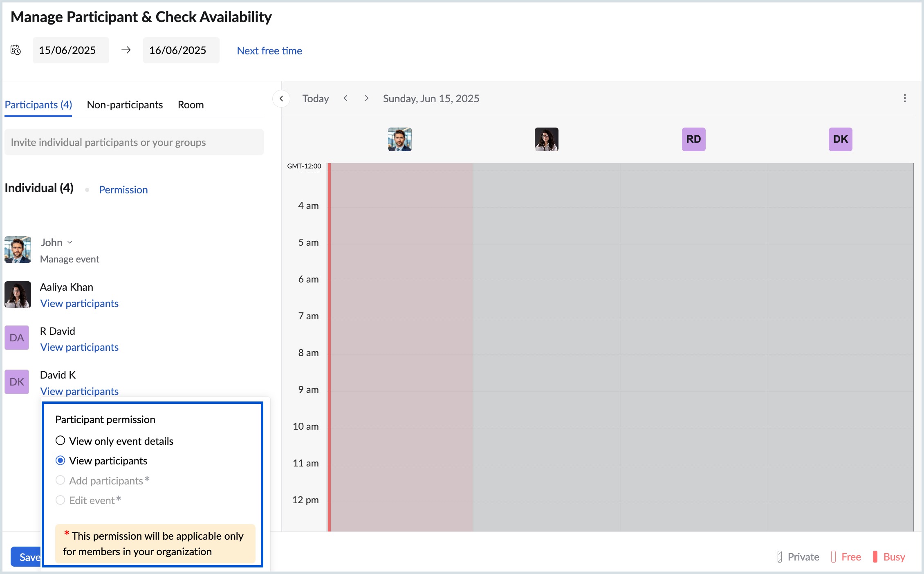This screenshot has width=924, height=574.
Task: Switch to the Room tab
Action: (x=191, y=105)
